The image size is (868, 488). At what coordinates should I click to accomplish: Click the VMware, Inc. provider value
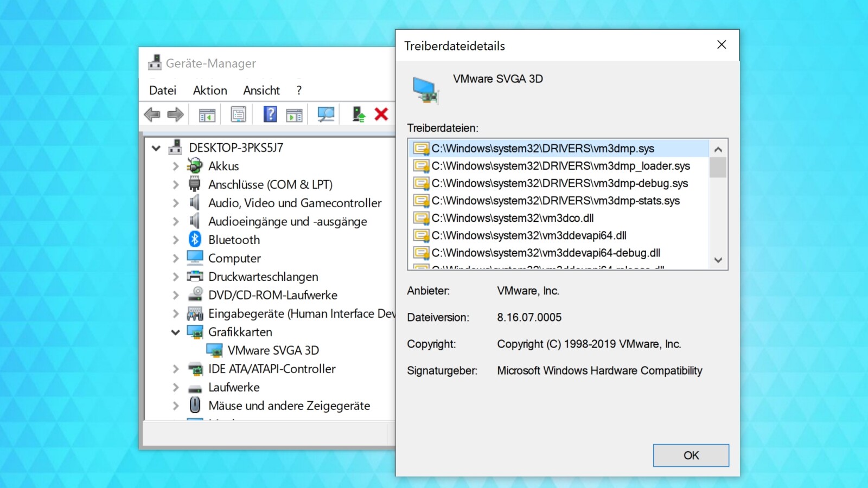click(x=528, y=291)
